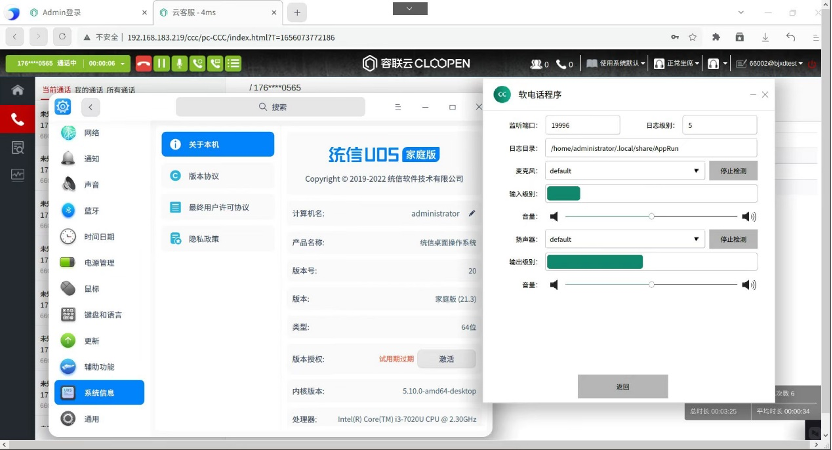Select 关于本机 in settings submenu
The height and width of the screenshot is (450, 832).
(218, 144)
